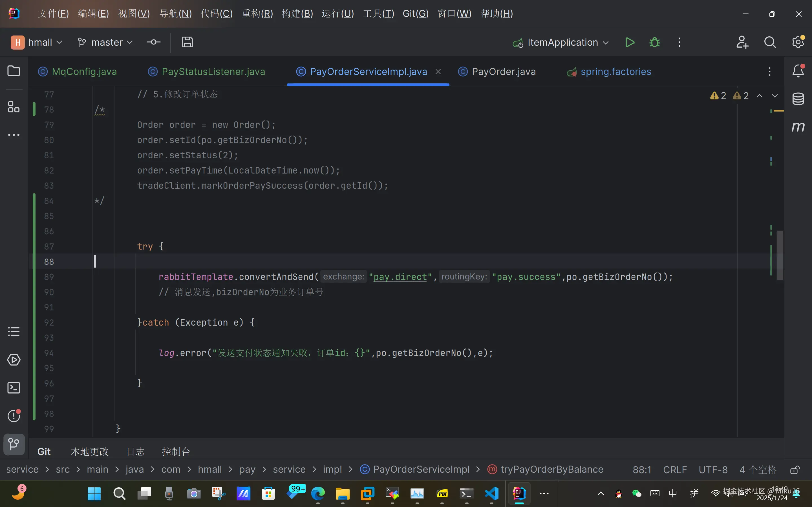
Task: Open the 重构(R) menu
Action: [x=257, y=14]
